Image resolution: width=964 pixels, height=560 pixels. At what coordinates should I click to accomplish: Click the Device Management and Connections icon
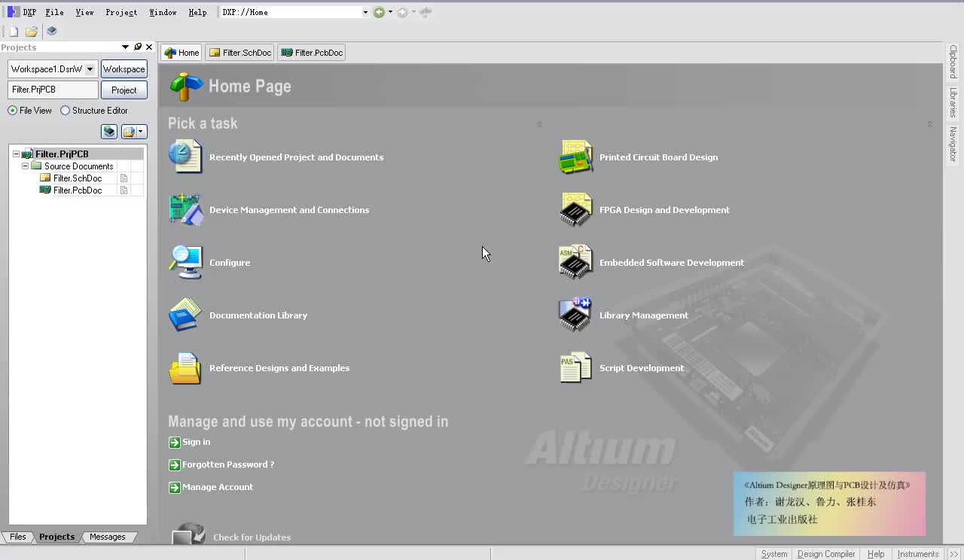tap(185, 209)
